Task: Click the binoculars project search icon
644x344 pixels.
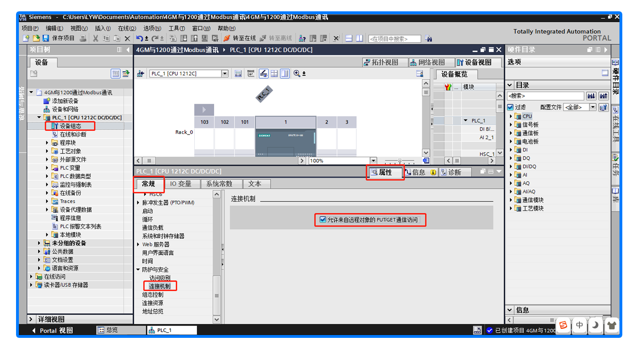Action: point(429,39)
